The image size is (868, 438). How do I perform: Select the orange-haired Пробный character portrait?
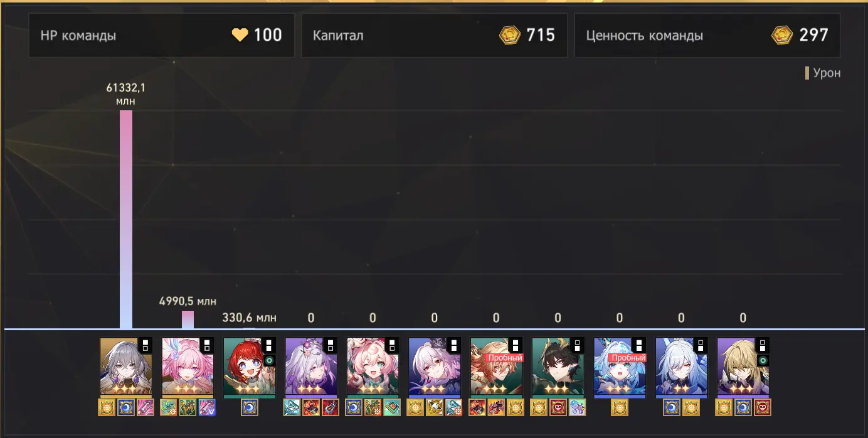496,367
